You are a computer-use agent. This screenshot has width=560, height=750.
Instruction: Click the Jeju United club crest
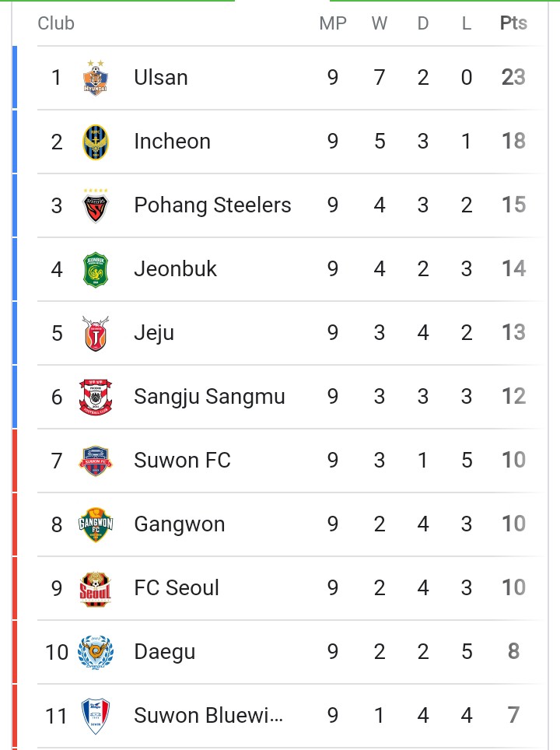[x=96, y=334]
